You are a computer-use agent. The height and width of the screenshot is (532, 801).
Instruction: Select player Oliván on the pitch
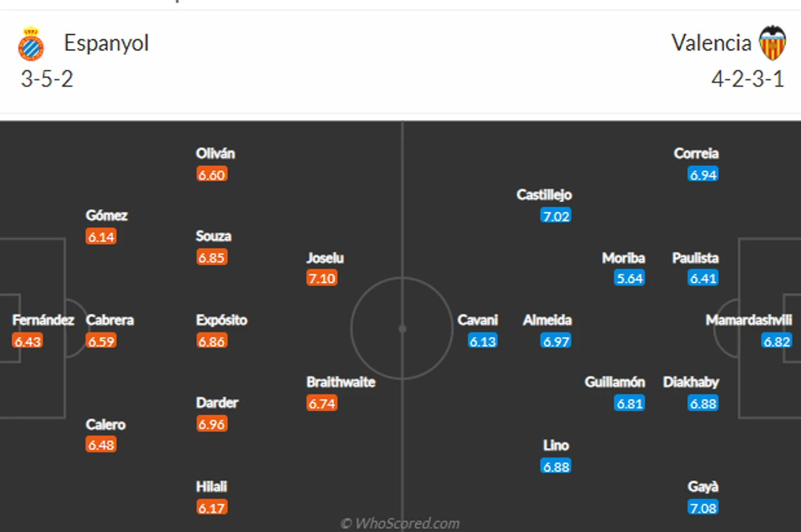pos(216,153)
